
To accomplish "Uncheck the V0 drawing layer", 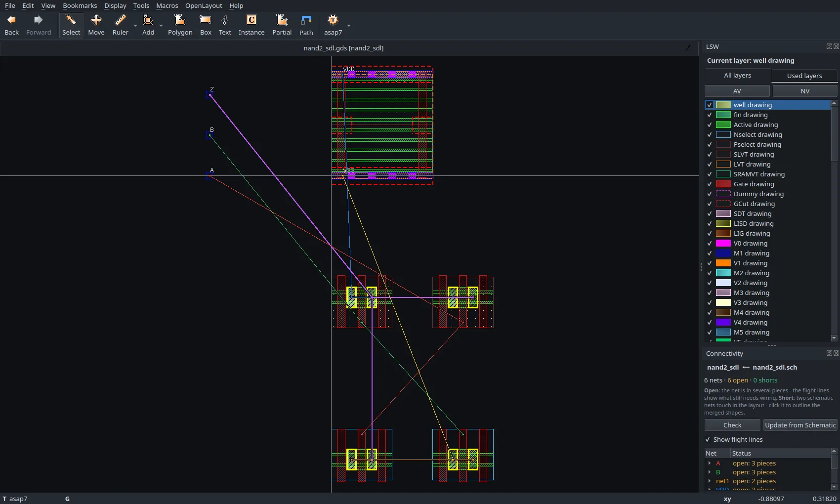I will coord(710,243).
